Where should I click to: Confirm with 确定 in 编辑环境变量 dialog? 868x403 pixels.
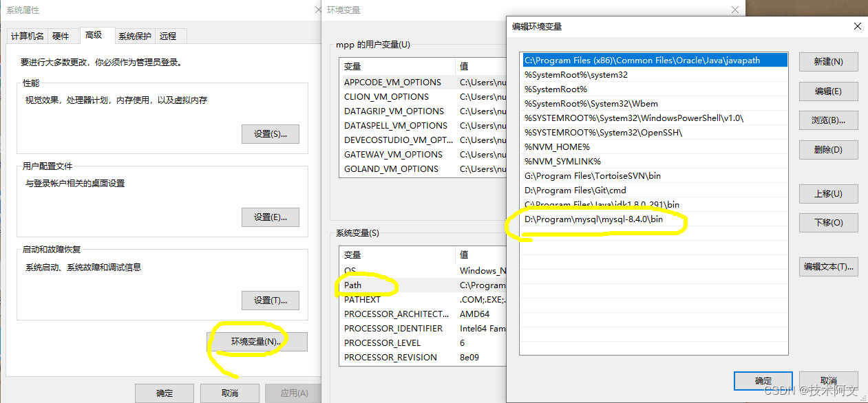[x=763, y=381]
